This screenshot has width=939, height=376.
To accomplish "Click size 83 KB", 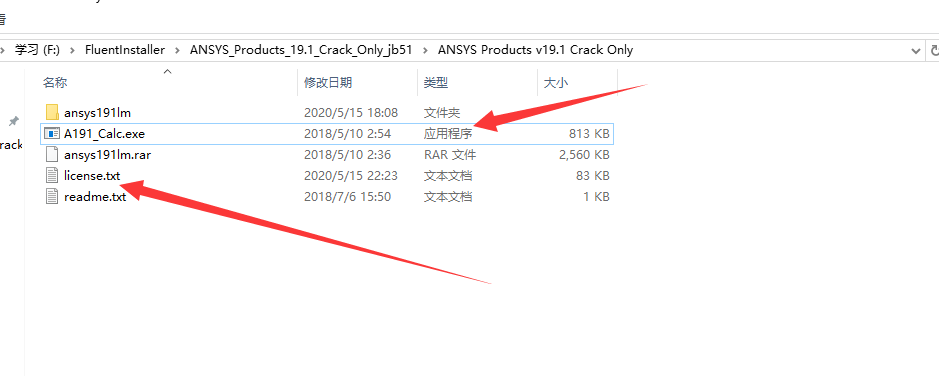I will (592, 175).
